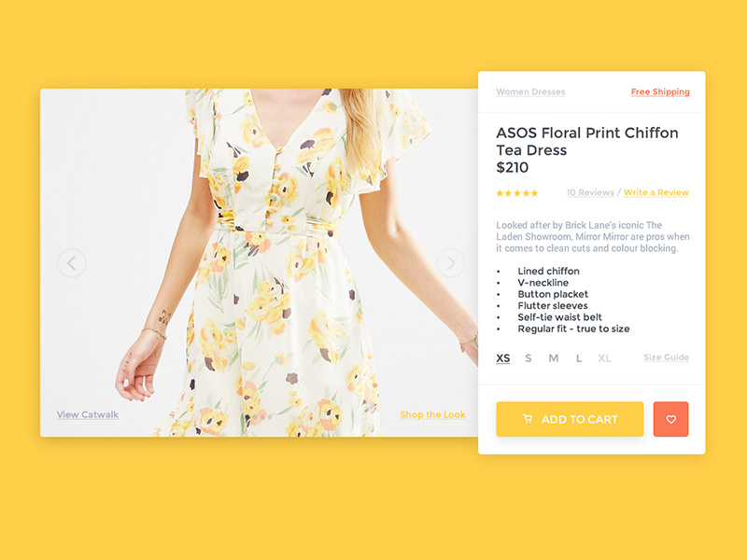Screen dimensions: 747x560
Task: Pick size XL
Action: point(604,358)
